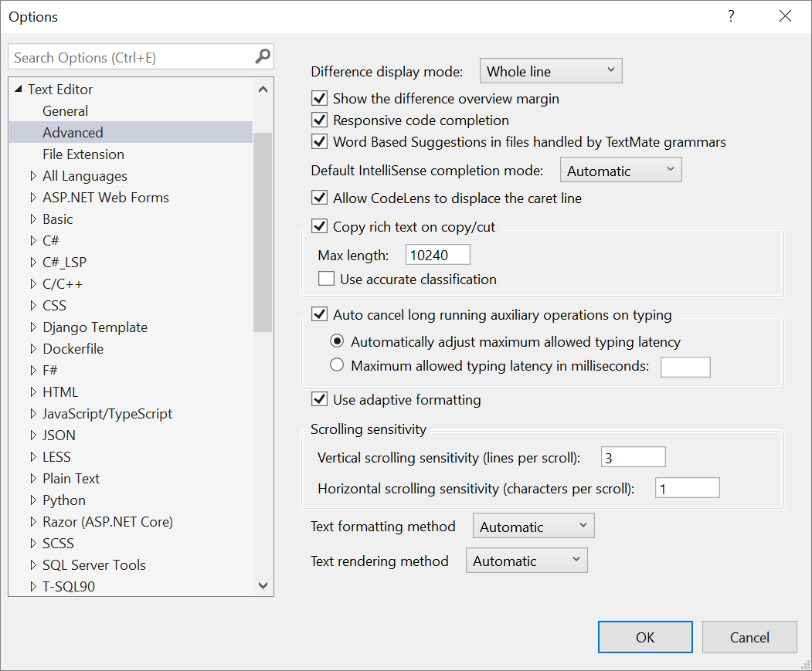
Task: Expand the Django Template node
Action: 33,327
